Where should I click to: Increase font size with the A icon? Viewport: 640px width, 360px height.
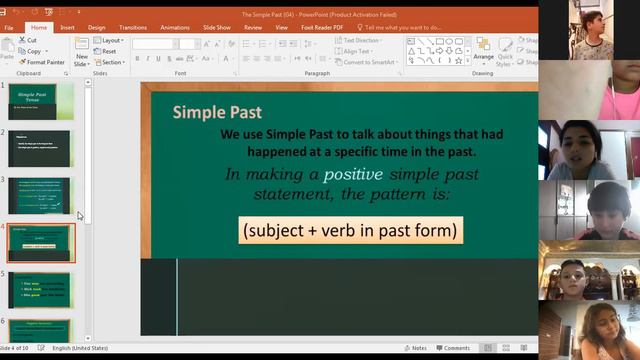coord(207,44)
